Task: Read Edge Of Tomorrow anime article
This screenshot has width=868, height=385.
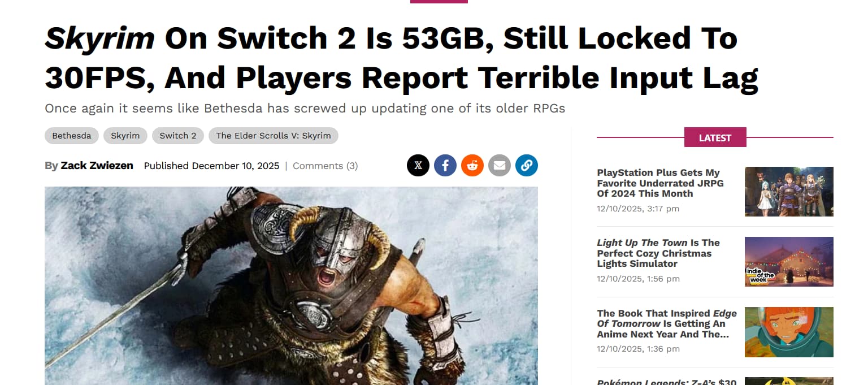Action: (667, 323)
